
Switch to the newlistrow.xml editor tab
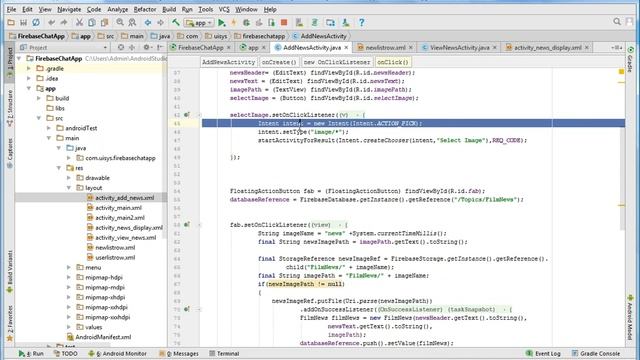(x=385, y=47)
